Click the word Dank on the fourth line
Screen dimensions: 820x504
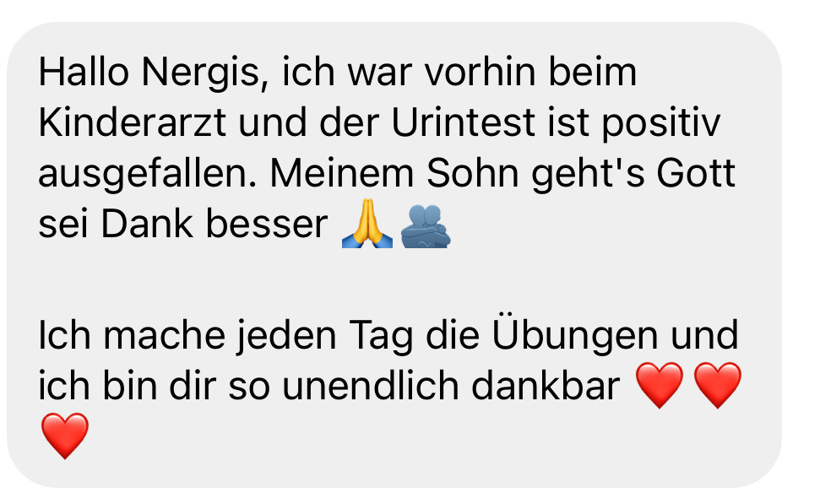[x=146, y=224]
